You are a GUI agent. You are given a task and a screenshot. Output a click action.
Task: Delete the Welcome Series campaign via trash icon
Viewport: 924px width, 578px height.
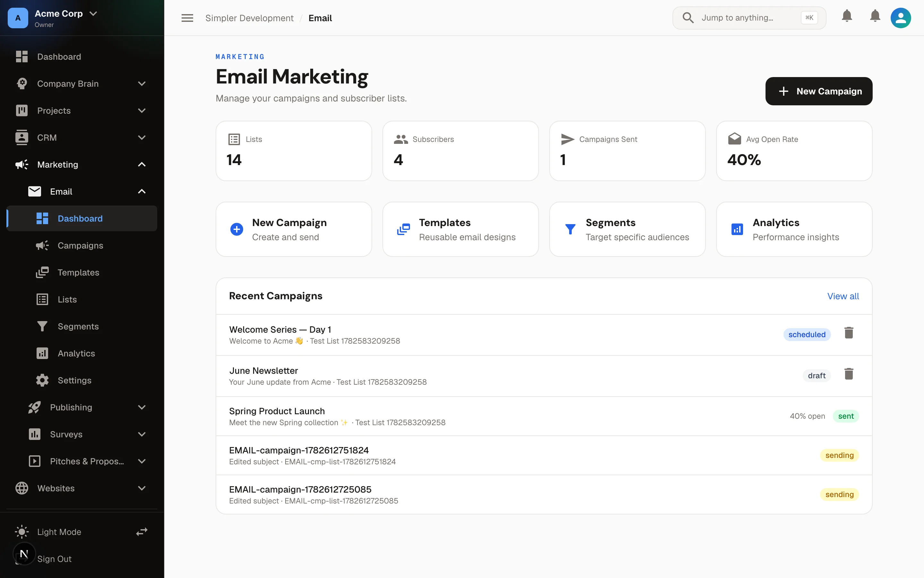[x=849, y=333]
